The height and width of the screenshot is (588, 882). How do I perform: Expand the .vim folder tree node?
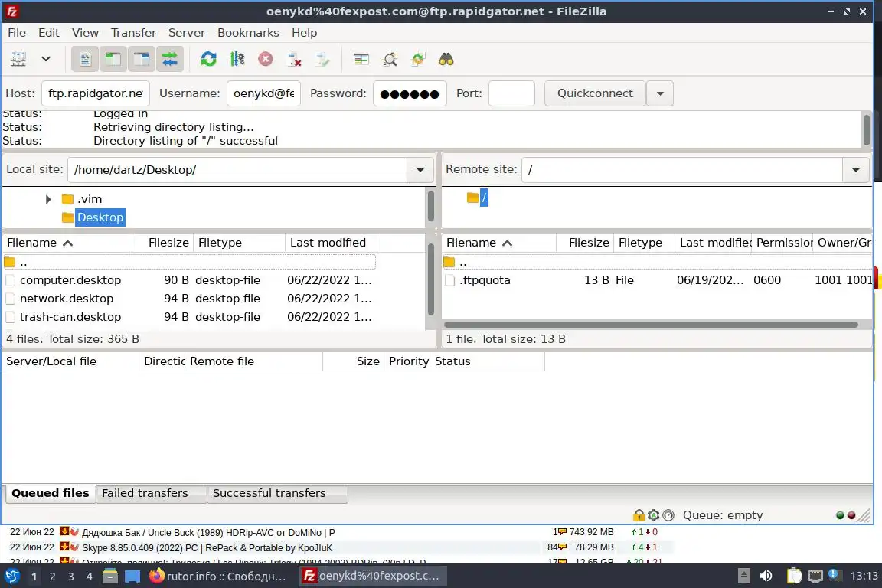pyautogui.click(x=48, y=199)
